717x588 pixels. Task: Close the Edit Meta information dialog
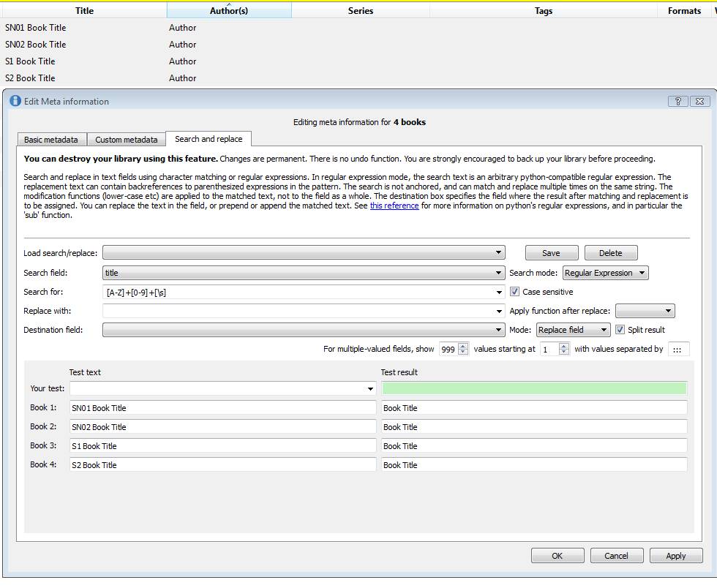pyautogui.click(x=699, y=102)
